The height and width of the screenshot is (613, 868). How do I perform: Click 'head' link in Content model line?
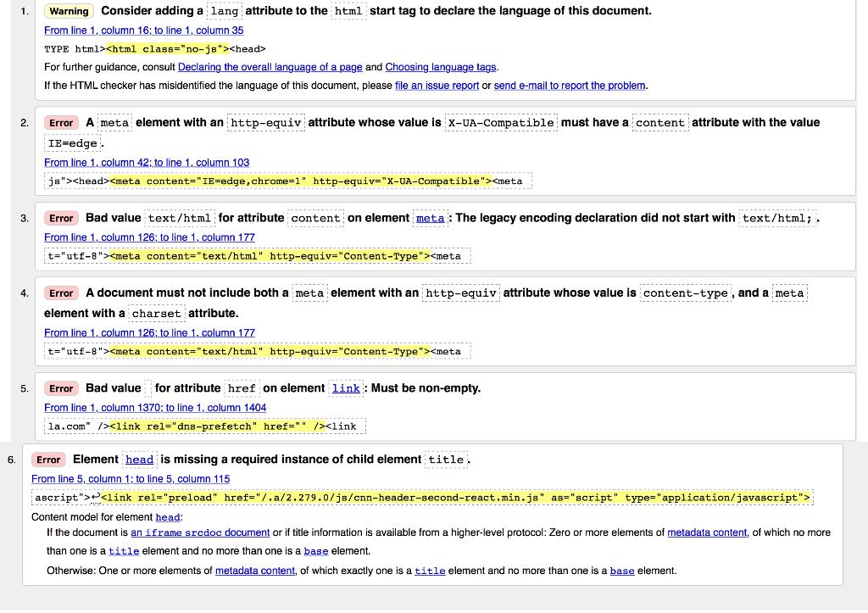(168, 517)
